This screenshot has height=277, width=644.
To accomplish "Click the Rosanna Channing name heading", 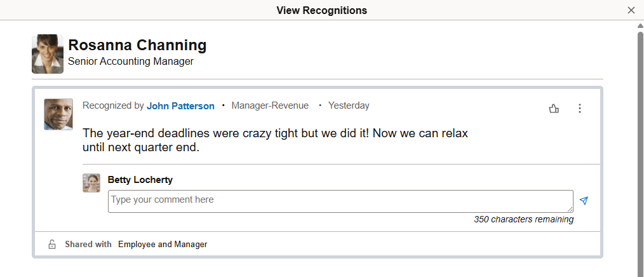I will pos(137,45).
